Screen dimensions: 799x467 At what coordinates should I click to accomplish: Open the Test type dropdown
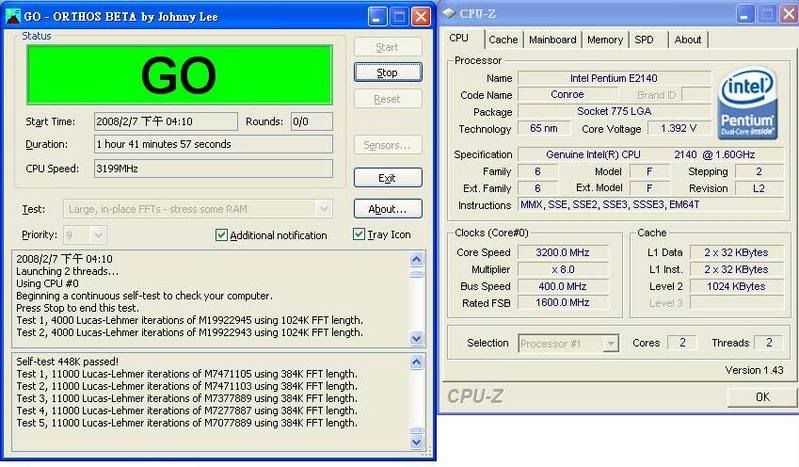[x=324, y=209]
